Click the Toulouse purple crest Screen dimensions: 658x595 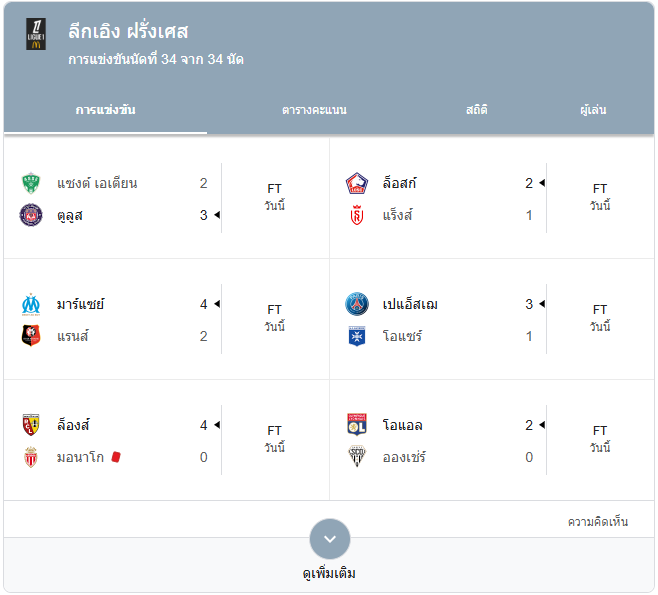pos(31,215)
